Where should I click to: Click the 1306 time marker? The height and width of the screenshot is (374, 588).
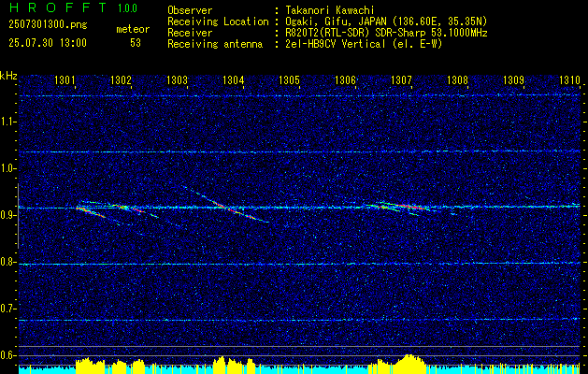[345, 79]
